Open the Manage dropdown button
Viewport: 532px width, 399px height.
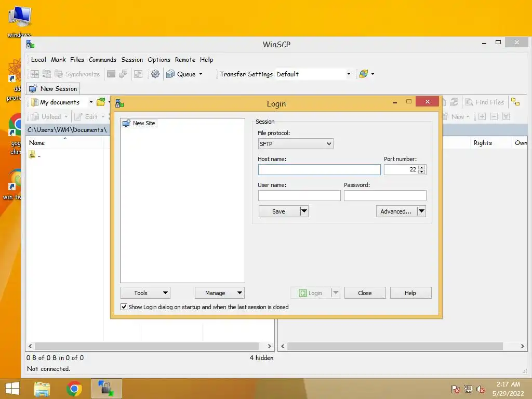point(220,293)
